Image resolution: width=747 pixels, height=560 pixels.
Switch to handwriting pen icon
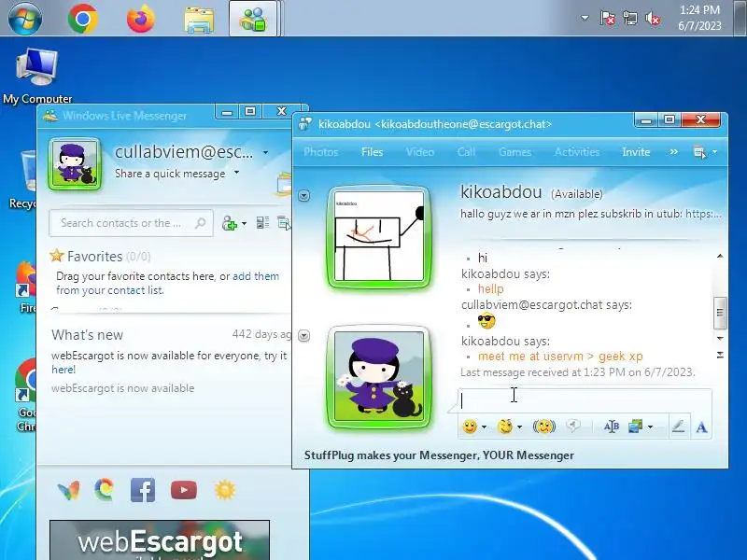point(679,426)
